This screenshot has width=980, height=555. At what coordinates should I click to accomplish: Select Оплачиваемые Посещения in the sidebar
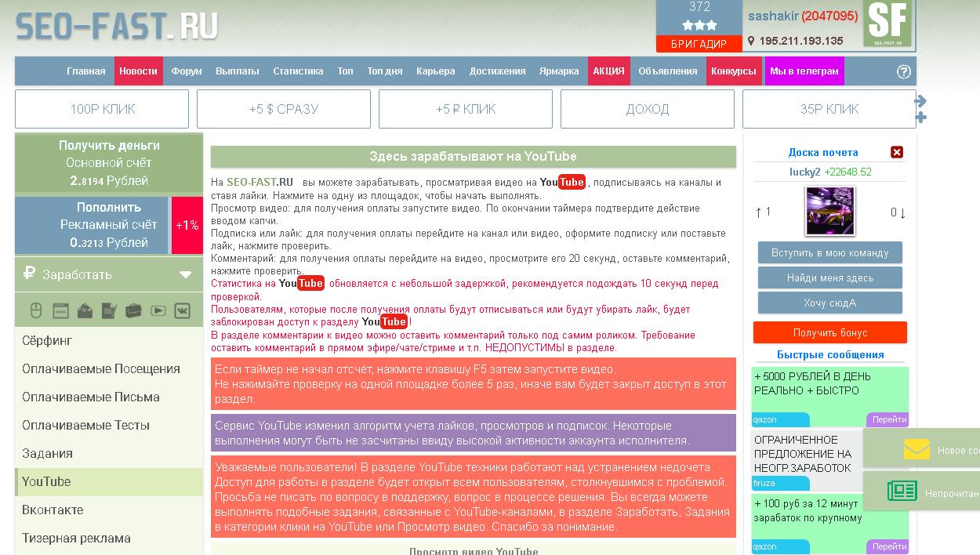109,369
